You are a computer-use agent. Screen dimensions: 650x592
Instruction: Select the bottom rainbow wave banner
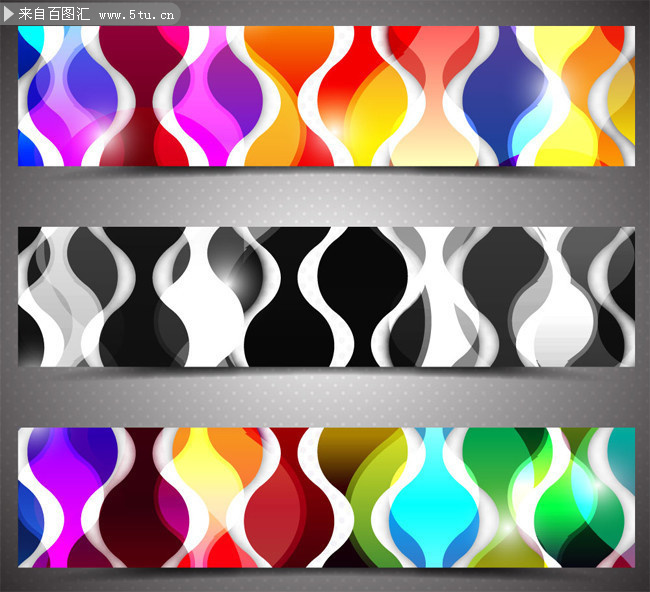(x=326, y=497)
